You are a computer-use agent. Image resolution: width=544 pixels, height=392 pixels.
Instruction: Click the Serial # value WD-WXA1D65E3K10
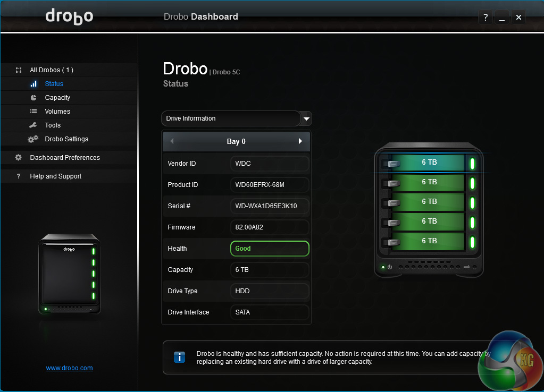pyautogui.click(x=270, y=206)
